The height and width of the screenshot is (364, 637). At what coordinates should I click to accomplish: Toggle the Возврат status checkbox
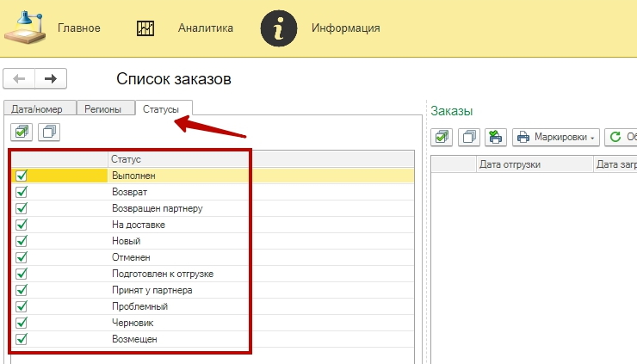coord(22,192)
